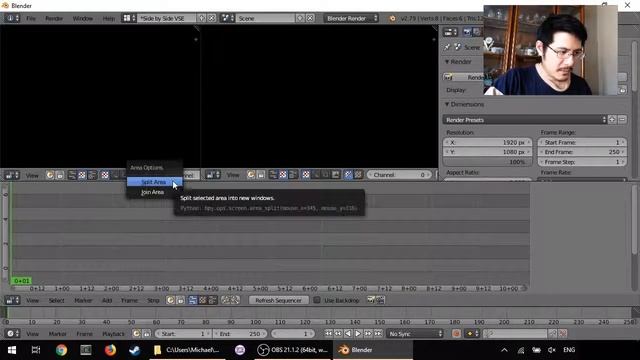Click the Channel 0 field in right preview
Viewport: 640px width, 360px height.
click(399, 175)
